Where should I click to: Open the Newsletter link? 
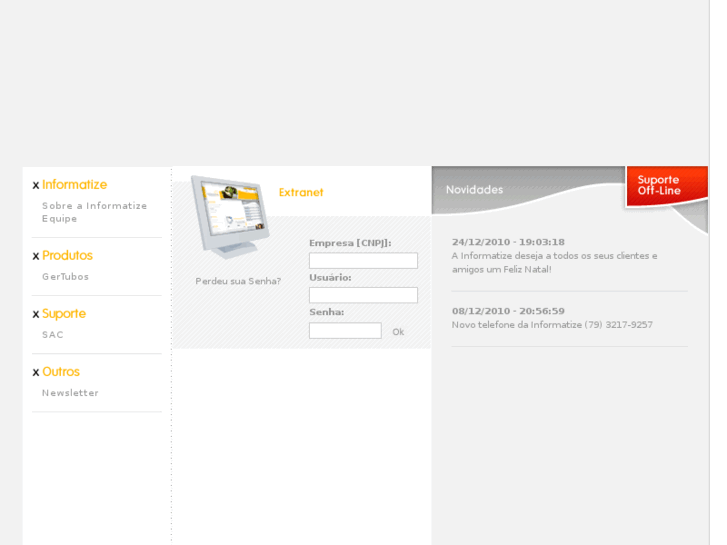coord(70,393)
